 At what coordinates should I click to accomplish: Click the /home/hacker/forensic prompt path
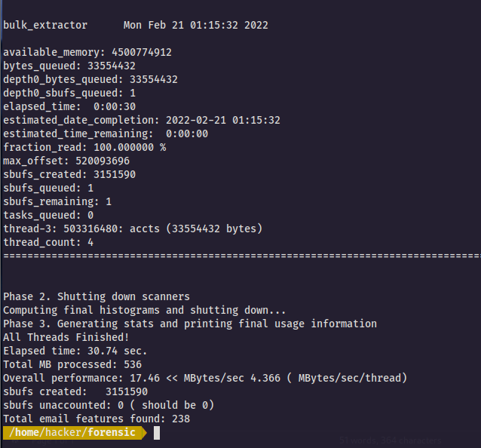click(x=72, y=432)
